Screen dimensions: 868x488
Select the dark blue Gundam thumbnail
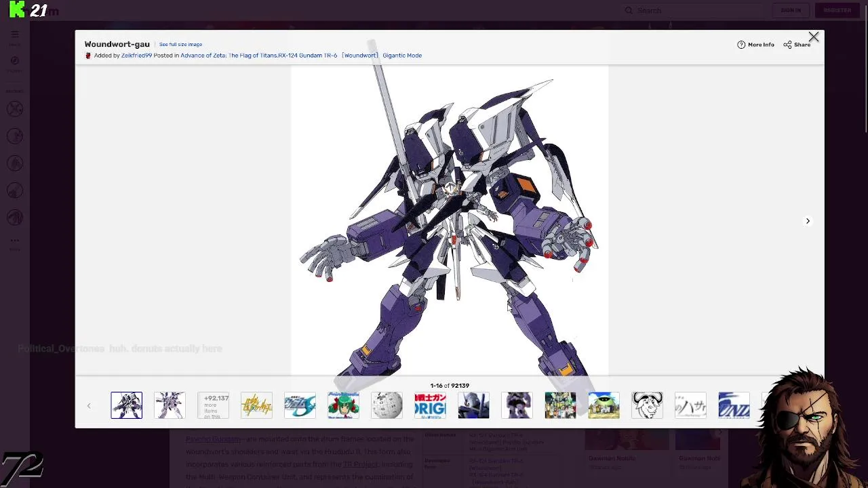click(x=473, y=405)
